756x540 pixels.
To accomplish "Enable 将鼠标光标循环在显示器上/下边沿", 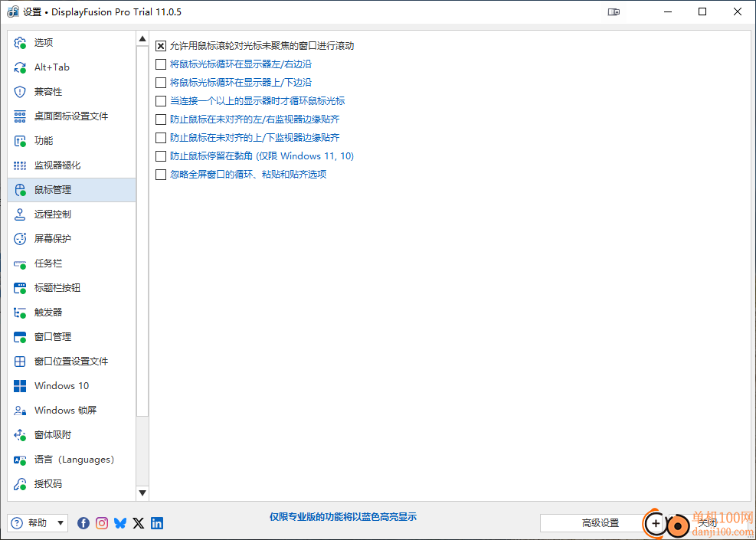I will coord(161,83).
